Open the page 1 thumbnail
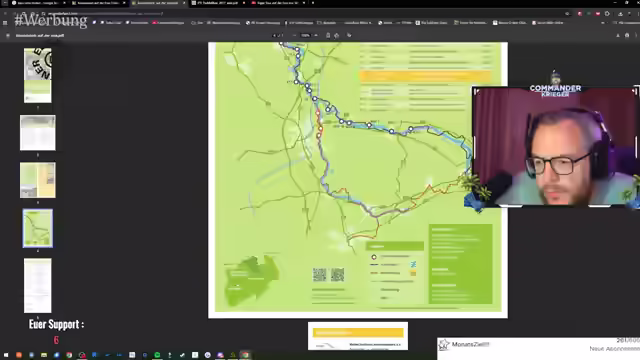 pyautogui.click(x=38, y=76)
